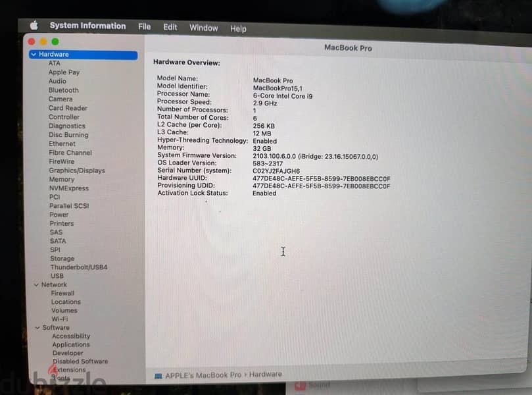This screenshot has width=532, height=395.
Task: Select Disabled Software under Software
Action: (x=80, y=361)
